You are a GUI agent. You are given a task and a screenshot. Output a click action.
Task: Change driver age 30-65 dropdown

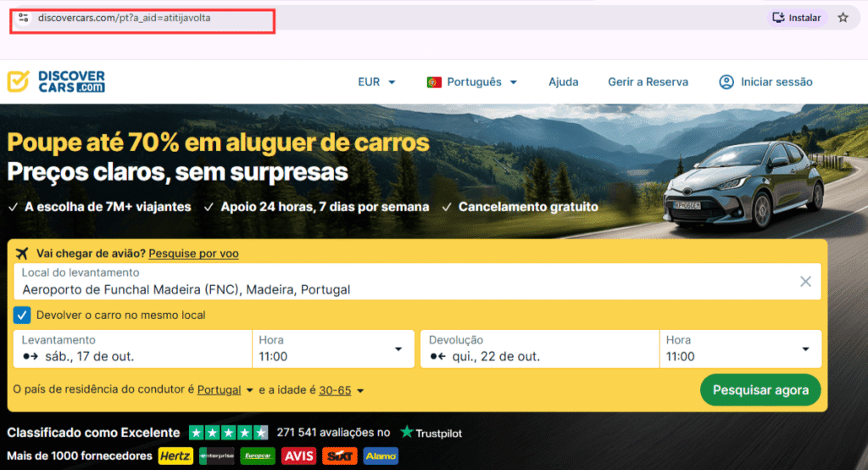[x=341, y=390]
